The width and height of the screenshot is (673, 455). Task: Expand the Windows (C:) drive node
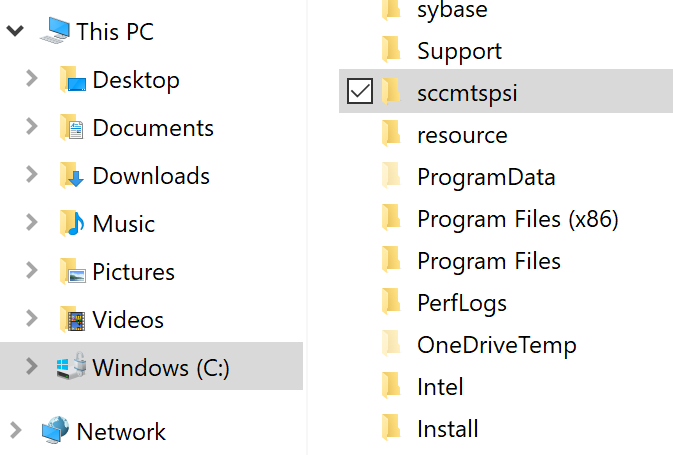tap(32, 367)
